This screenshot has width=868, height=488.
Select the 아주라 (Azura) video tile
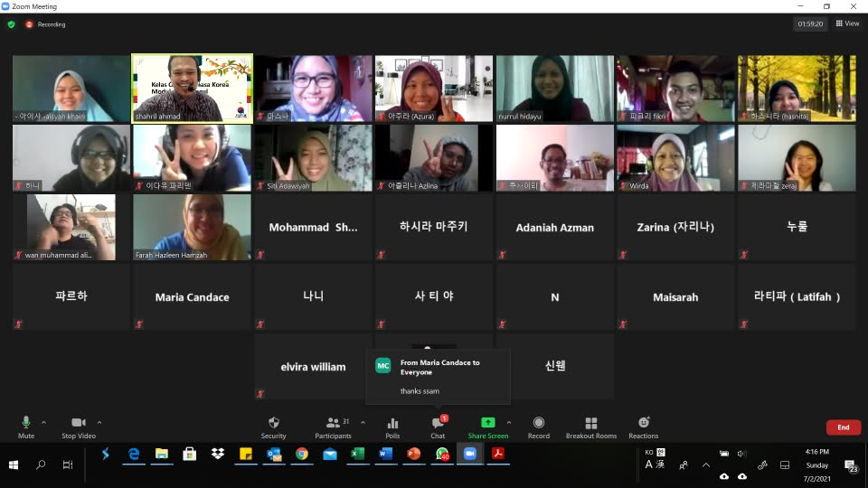coord(434,88)
